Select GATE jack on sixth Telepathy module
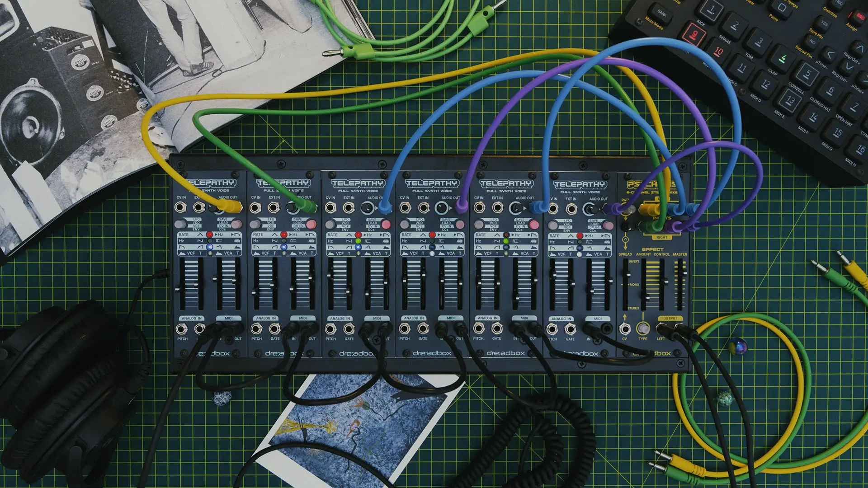The image size is (868, 488). 571,328
